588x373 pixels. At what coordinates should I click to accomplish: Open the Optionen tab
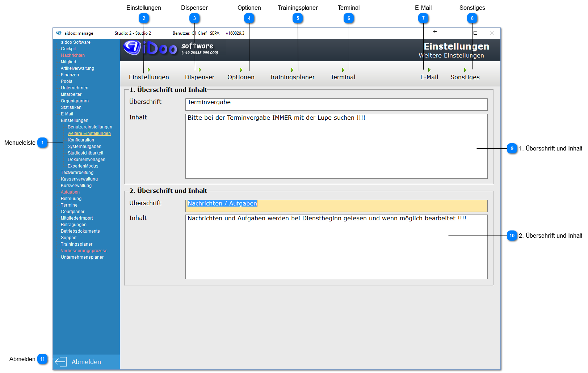(x=241, y=77)
